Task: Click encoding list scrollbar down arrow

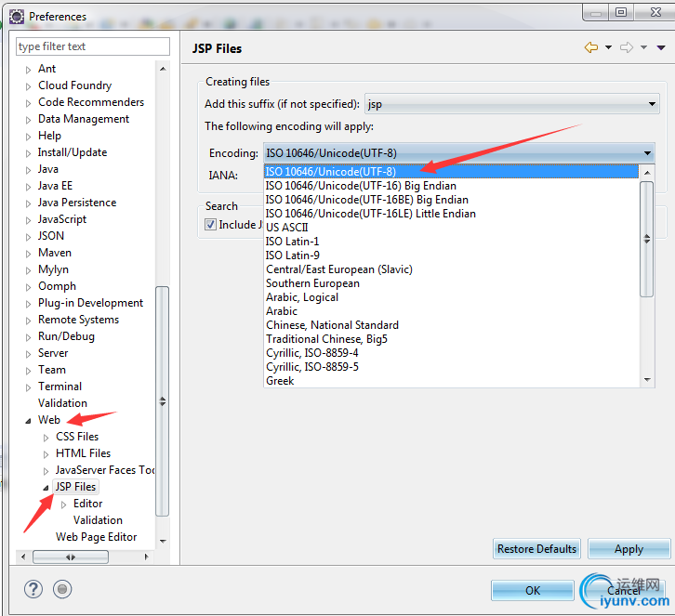Action: [x=647, y=379]
